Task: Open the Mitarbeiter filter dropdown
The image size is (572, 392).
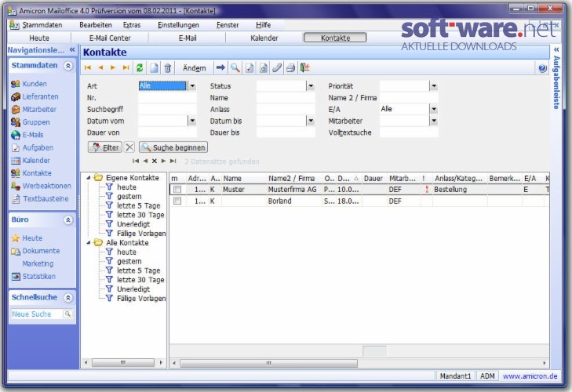Action: [434, 121]
